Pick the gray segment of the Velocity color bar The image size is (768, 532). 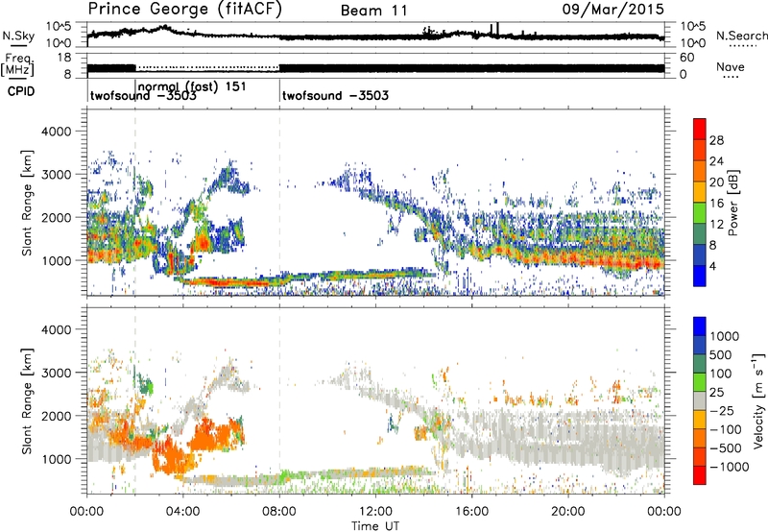(x=700, y=400)
